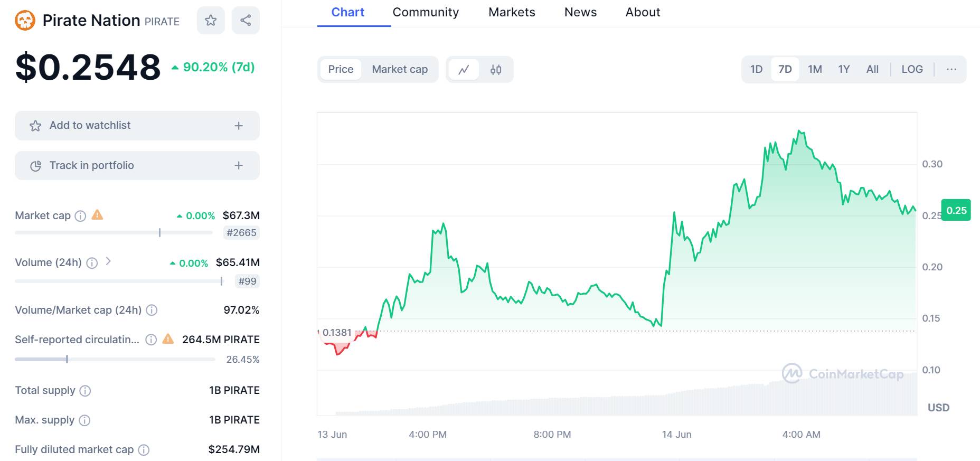The height and width of the screenshot is (461, 980).
Task: Click the PIRATE ticker symbol
Action: click(x=162, y=22)
